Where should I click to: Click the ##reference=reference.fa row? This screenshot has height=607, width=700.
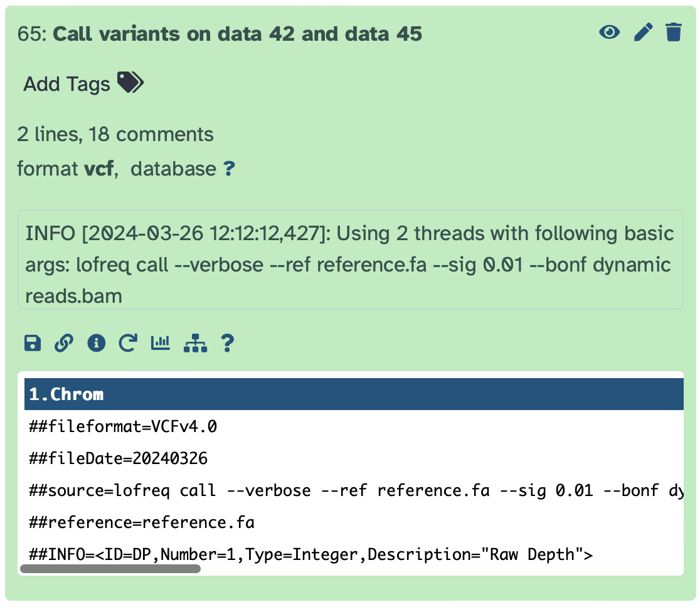(142, 522)
